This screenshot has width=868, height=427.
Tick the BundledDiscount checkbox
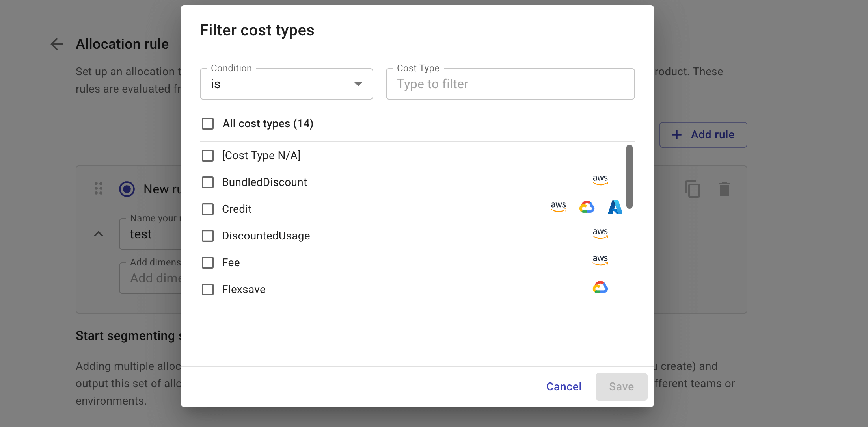tap(208, 182)
